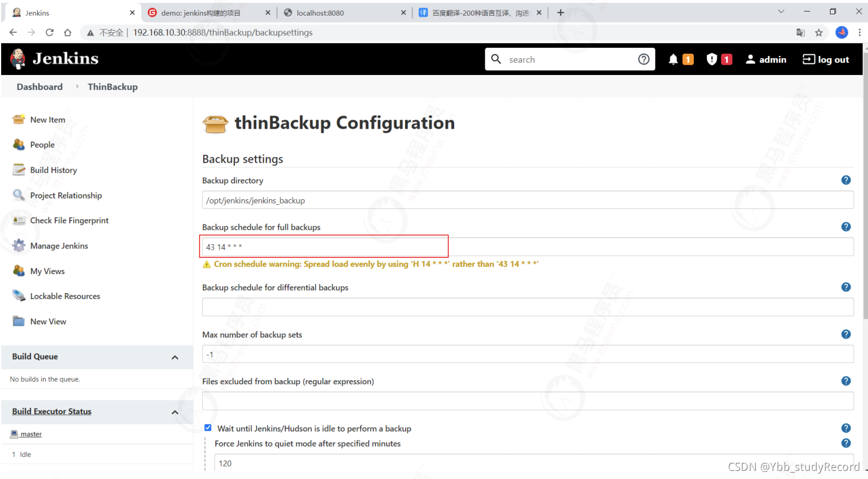The height and width of the screenshot is (479, 868).
Task: Bookmark page with star icon
Action: [819, 32]
